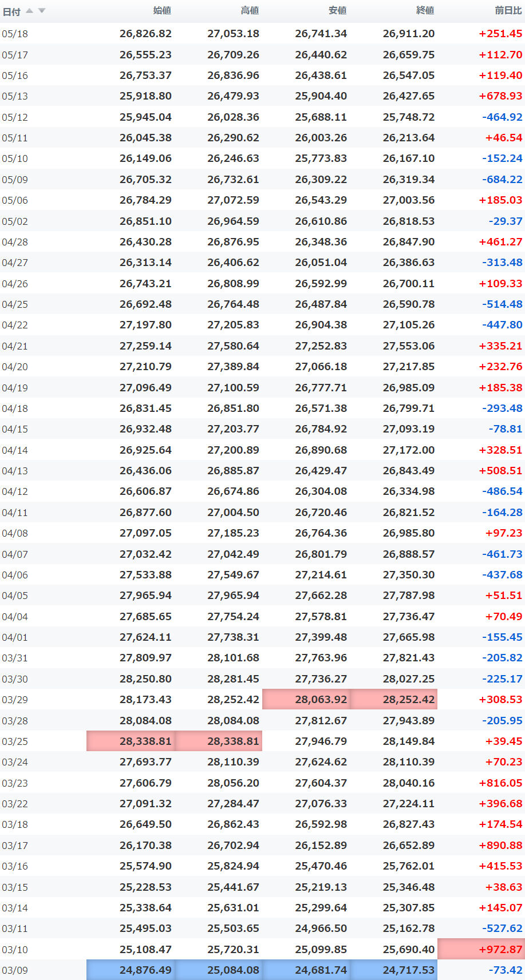Screen dimensions: 525x980
Task: Click the 日付 column header
Action: 12,11
